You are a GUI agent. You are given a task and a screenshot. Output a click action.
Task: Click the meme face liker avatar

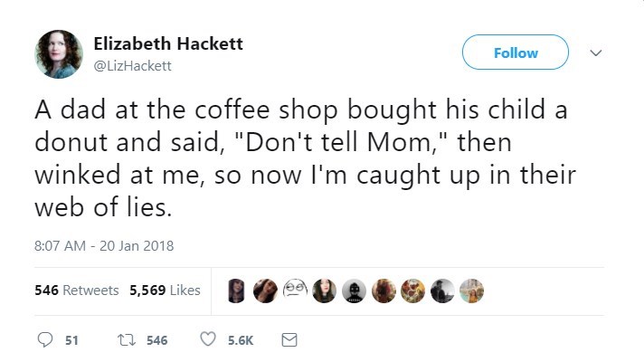[x=295, y=291]
